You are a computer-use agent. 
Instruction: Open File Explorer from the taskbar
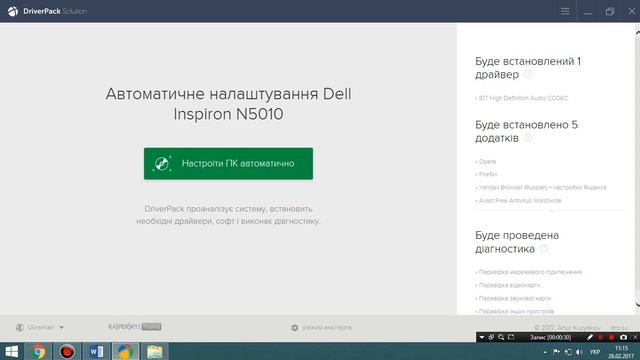(x=154, y=351)
